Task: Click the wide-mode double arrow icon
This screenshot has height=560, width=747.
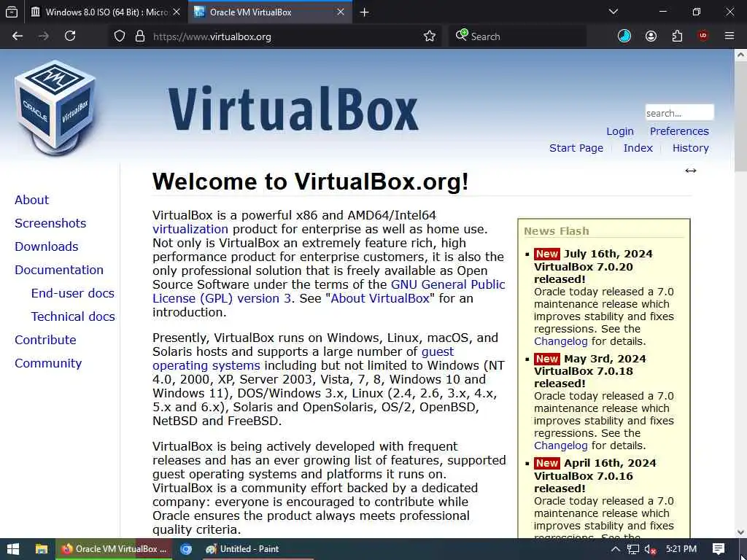Action: (x=690, y=171)
